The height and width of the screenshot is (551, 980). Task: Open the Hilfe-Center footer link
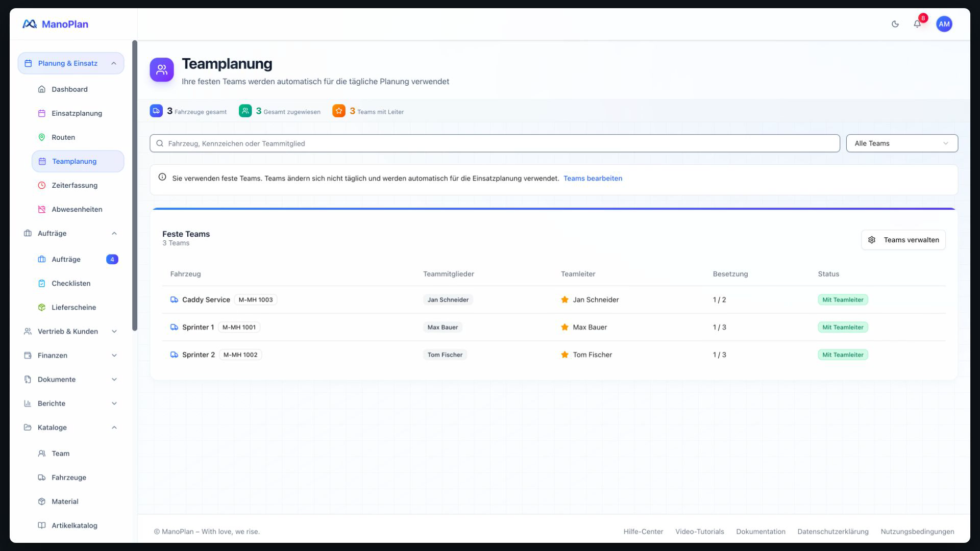click(x=643, y=532)
